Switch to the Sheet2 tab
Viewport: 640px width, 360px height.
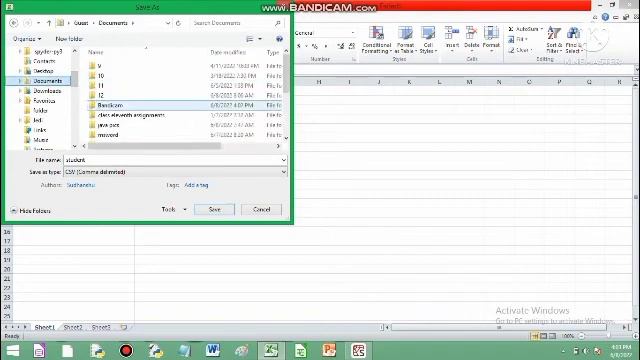coord(73,327)
